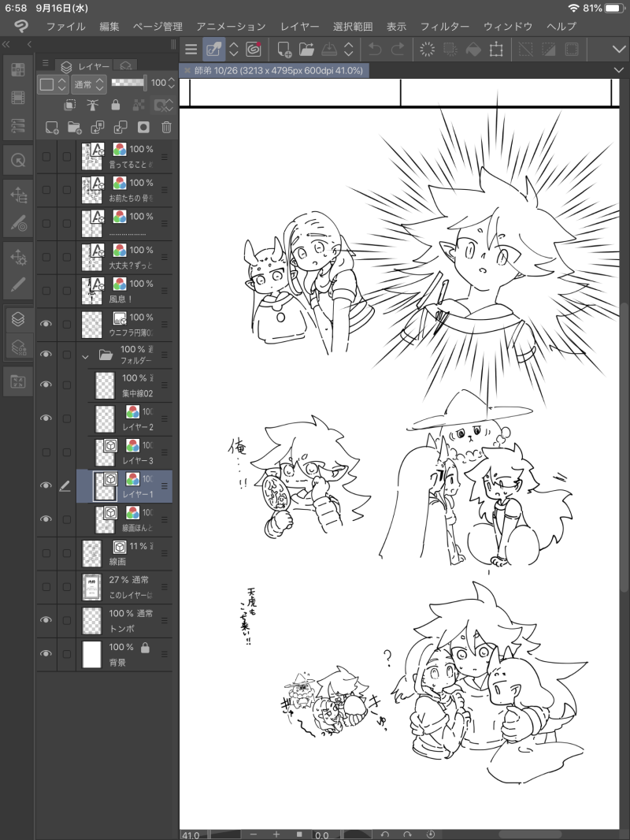Click the scale/rotate transform icon

point(496,50)
